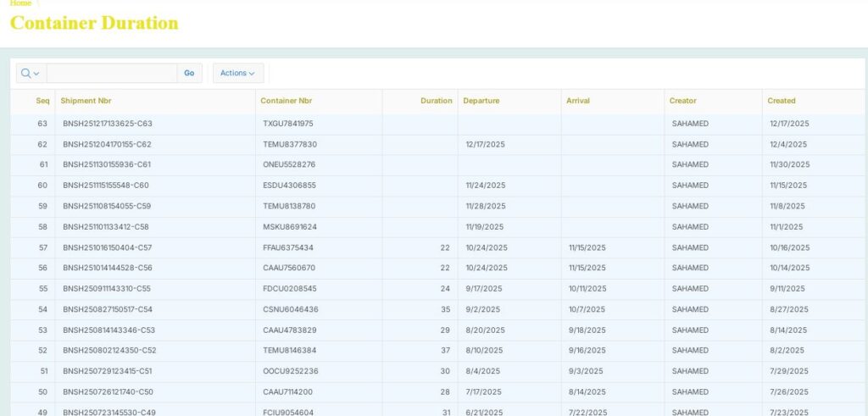This screenshot has width=868, height=416.
Task: Open the Shipment Nbr column header
Action: click(86, 101)
